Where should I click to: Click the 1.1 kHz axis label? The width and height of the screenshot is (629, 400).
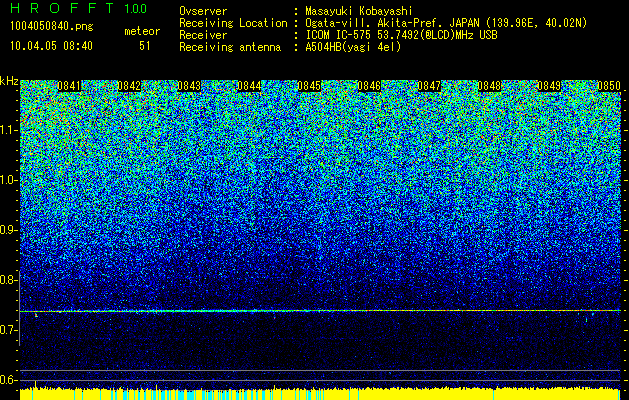click(8, 130)
